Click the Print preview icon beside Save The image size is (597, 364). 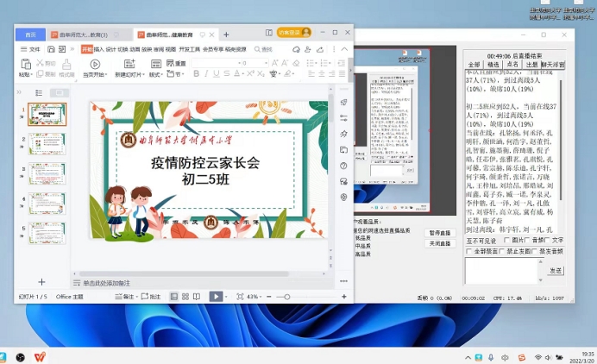point(61,49)
